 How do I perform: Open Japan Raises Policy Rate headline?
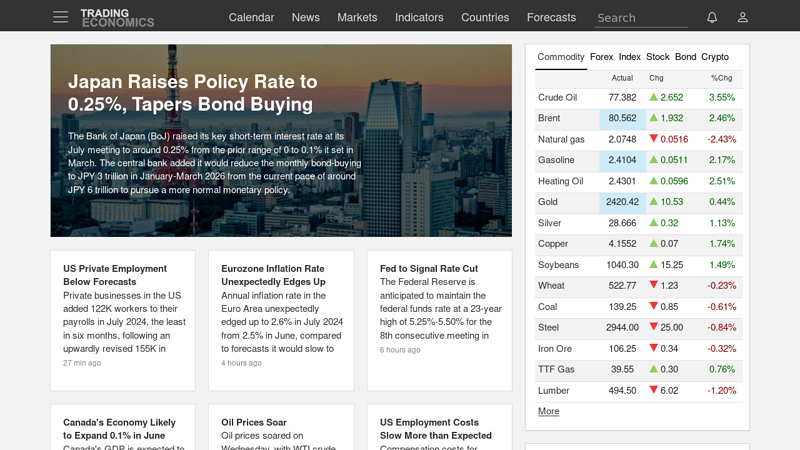coord(192,93)
